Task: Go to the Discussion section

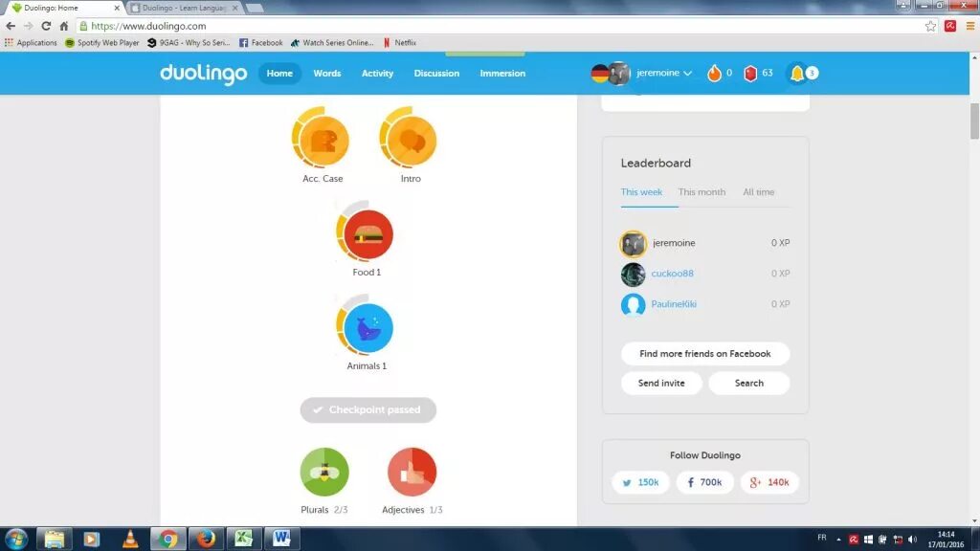Action: (436, 73)
